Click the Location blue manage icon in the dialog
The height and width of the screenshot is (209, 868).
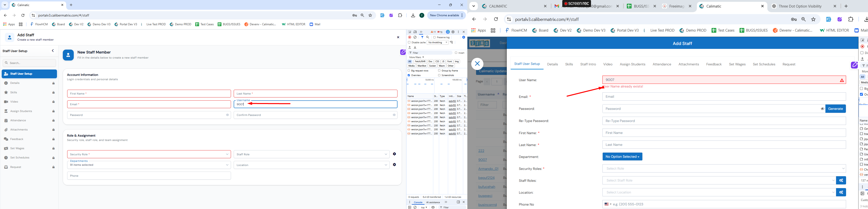[841, 192]
